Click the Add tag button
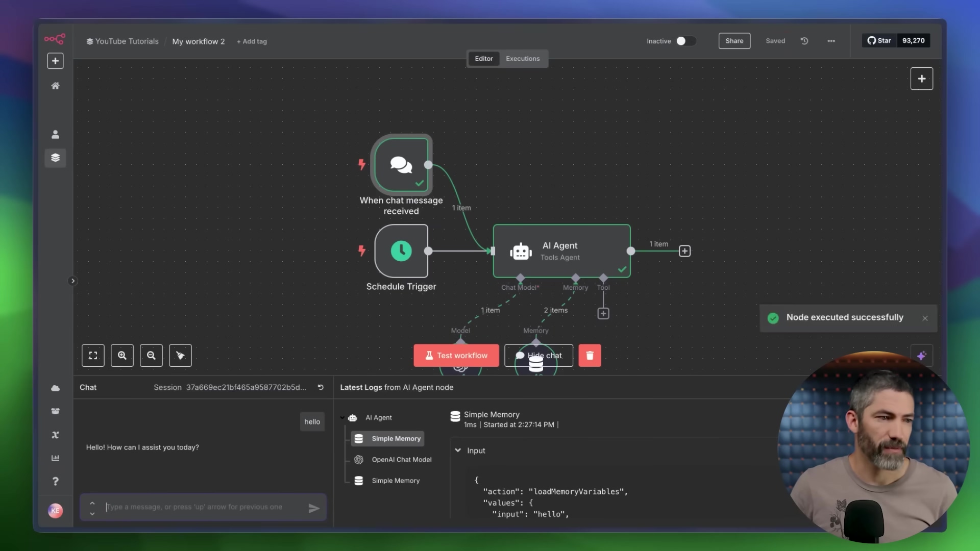The image size is (980, 551). [252, 41]
